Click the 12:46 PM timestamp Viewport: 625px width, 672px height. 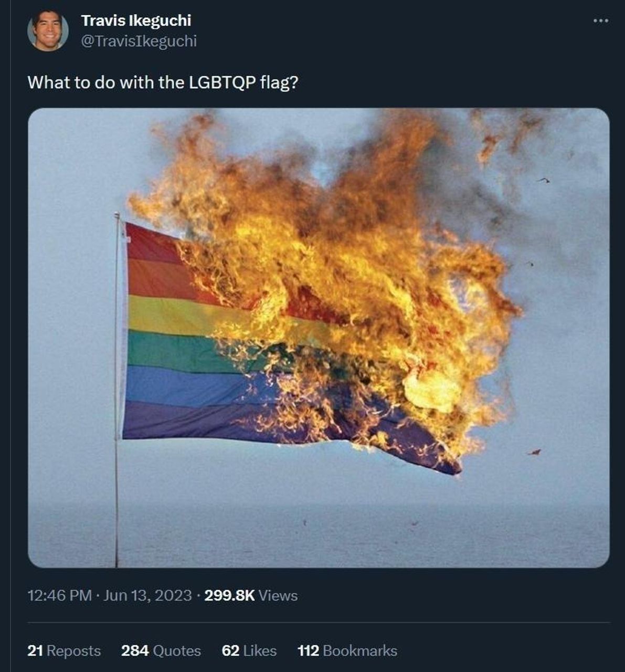click(x=59, y=595)
